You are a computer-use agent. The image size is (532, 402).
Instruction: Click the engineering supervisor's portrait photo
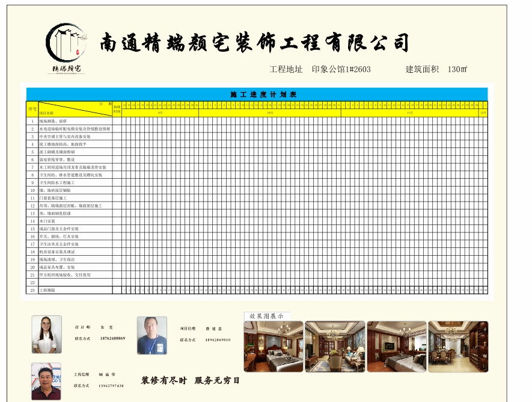click(46, 382)
